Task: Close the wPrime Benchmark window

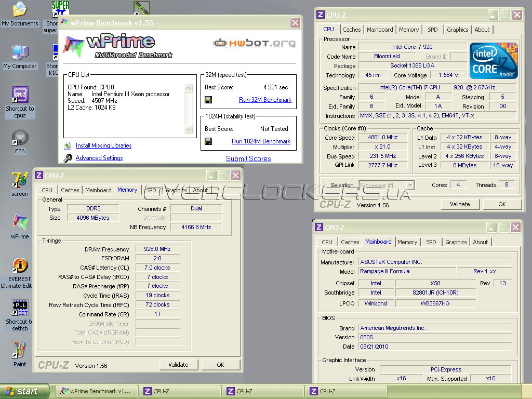Action: [295, 23]
